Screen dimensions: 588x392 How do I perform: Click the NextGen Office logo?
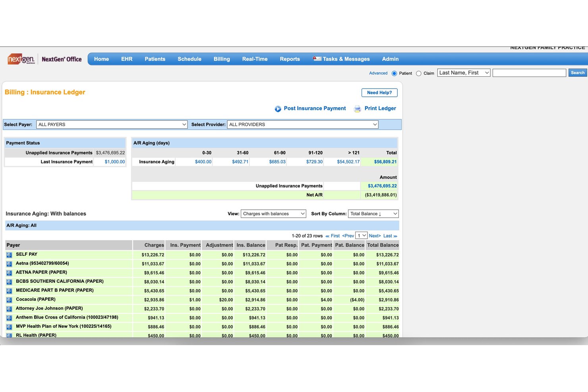point(44,59)
